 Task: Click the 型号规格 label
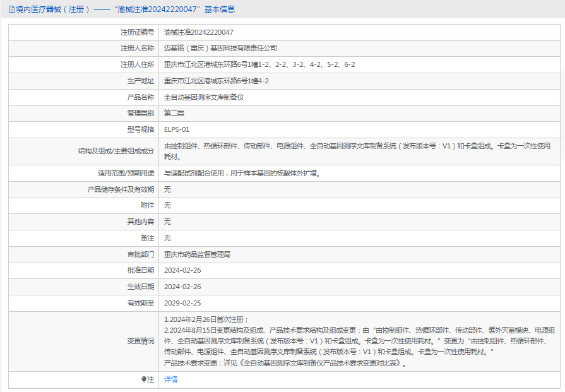pos(141,129)
